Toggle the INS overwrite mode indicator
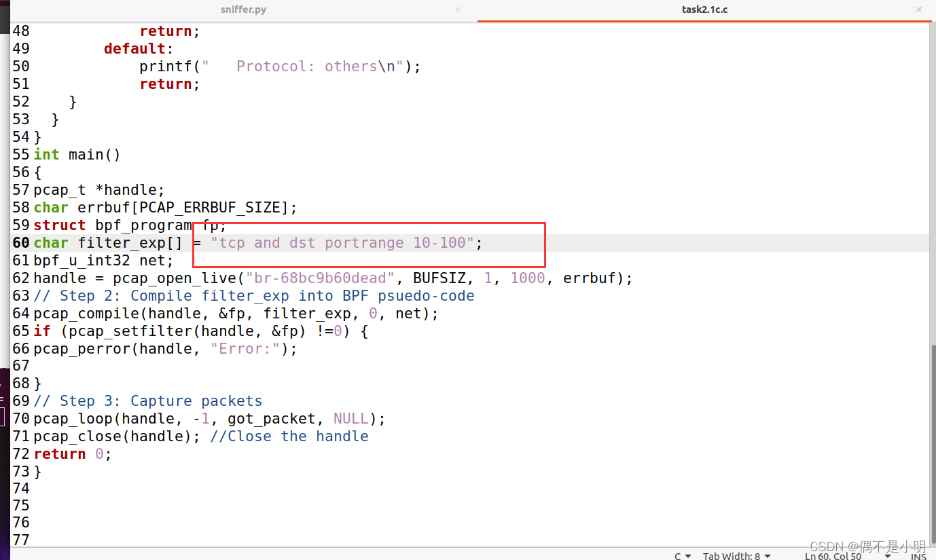Screen dimensions: 936x560 point(918,555)
